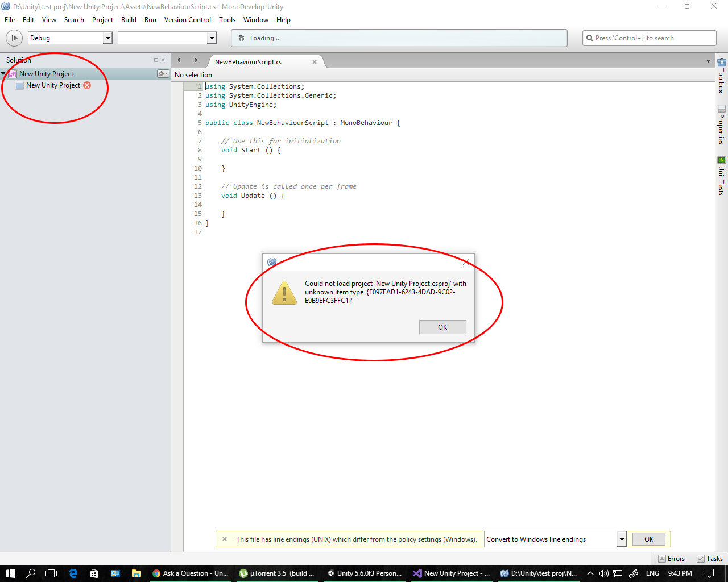728x582 pixels.
Task: Click the Run/Play button in toolbar
Action: point(14,38)
